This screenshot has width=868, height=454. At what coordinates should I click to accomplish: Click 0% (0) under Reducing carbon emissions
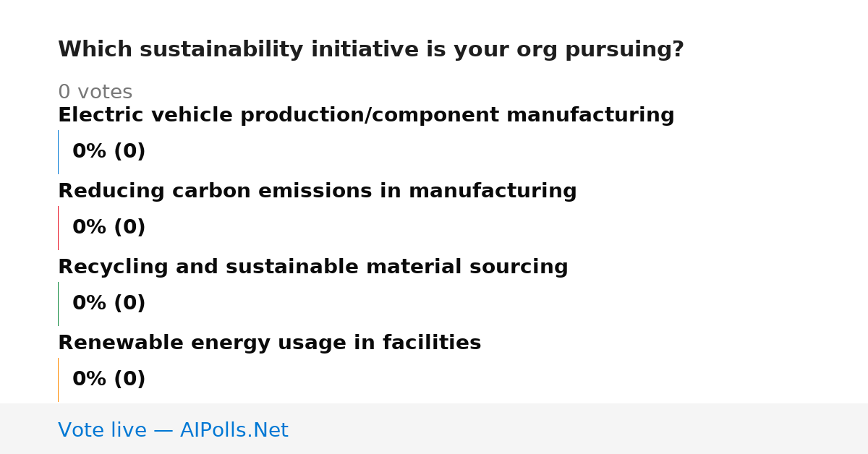(x=109, y=228)
